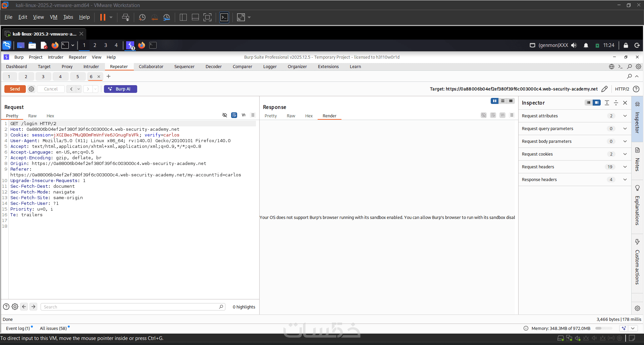This screenshot has width=644, height=345.
Task: Open the Custom actions side panel
Action: (x=637, y=262)
